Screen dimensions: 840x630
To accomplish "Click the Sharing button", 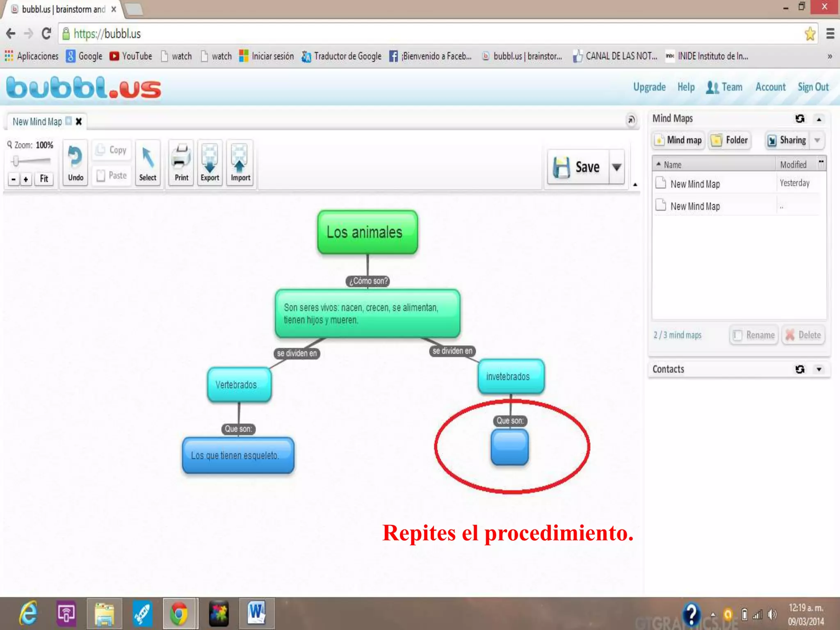I will 787,140.
